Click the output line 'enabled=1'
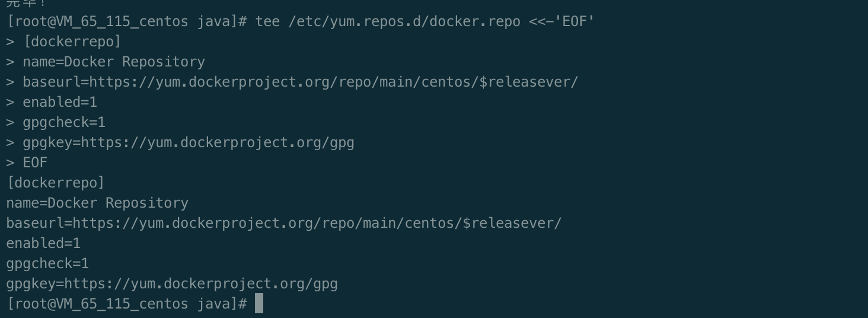 43,244
